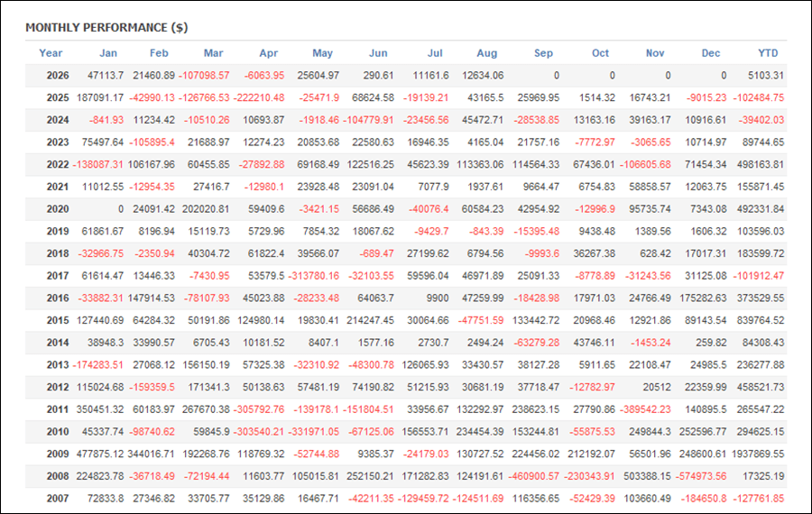Select the 2026 year row label

(x=58, y=76)
